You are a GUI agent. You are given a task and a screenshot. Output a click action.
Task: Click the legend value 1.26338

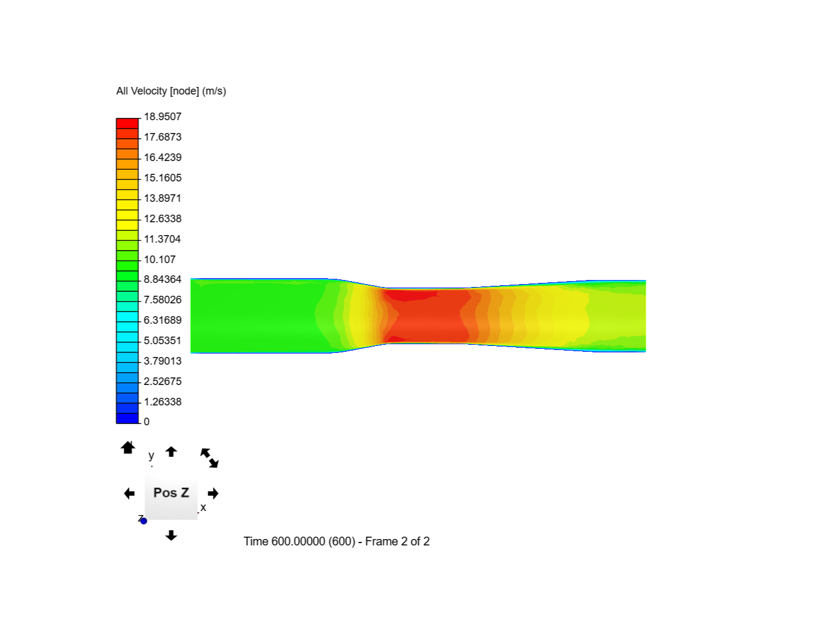(x=163, y=402)
